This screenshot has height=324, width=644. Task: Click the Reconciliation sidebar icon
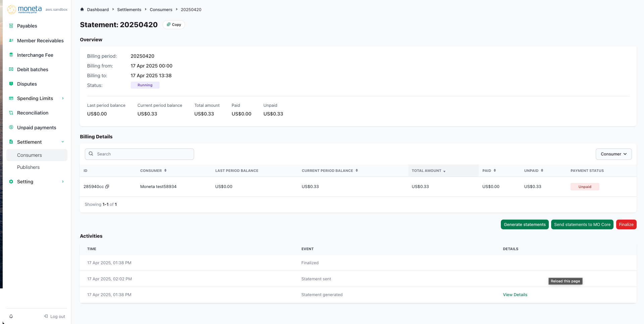tap(11, 113)
